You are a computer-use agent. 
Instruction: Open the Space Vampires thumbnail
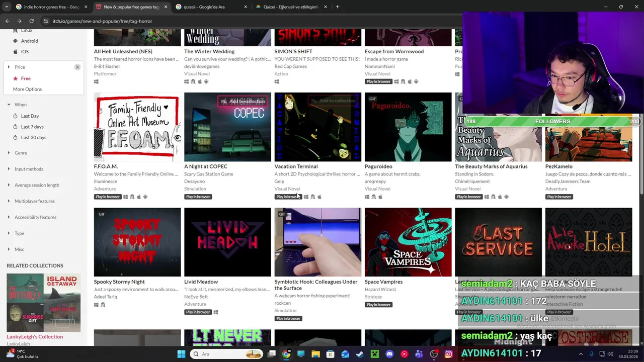(408, 242)
